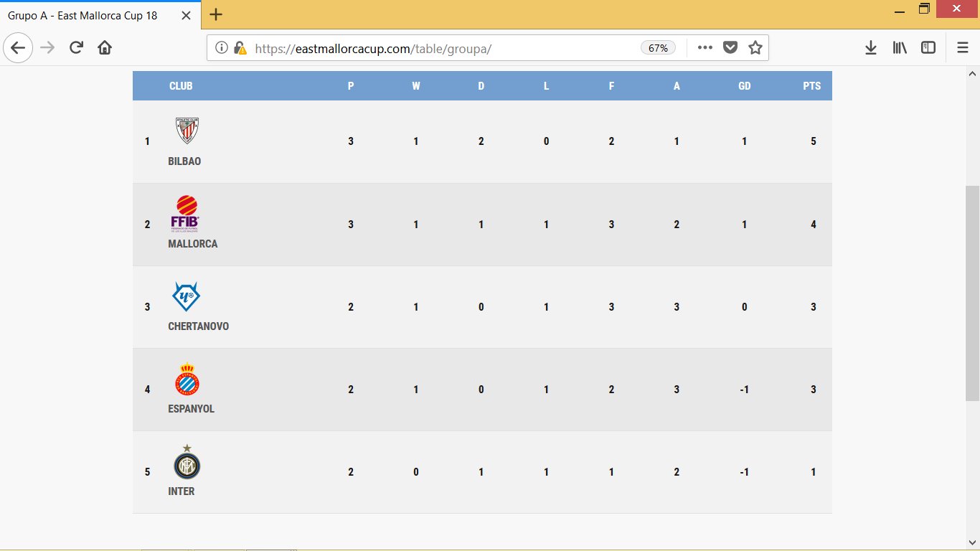Go to the browser Home page

[105, 48]
